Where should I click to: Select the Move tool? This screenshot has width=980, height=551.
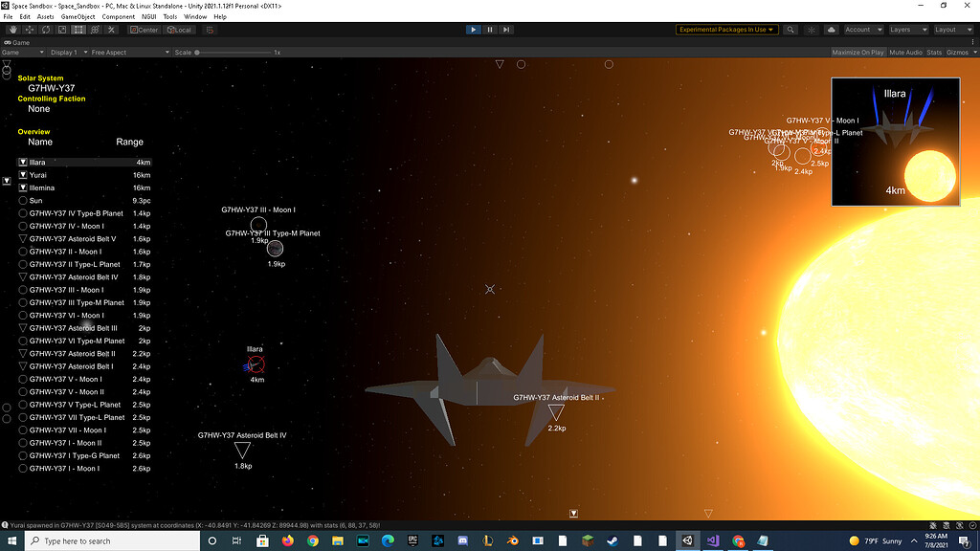point(29,30)
